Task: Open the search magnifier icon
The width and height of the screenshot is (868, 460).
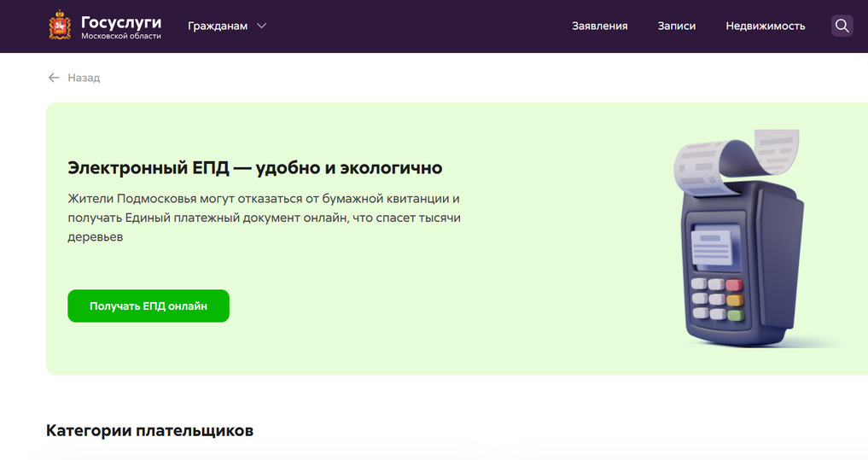Action: click(842, 26)
